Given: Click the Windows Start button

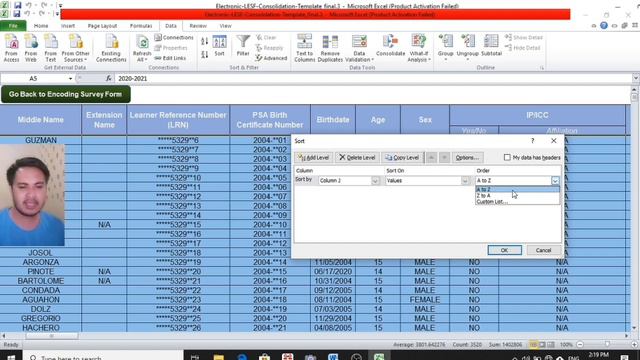Looking at the screenshot, I should [x=11, y=357].
